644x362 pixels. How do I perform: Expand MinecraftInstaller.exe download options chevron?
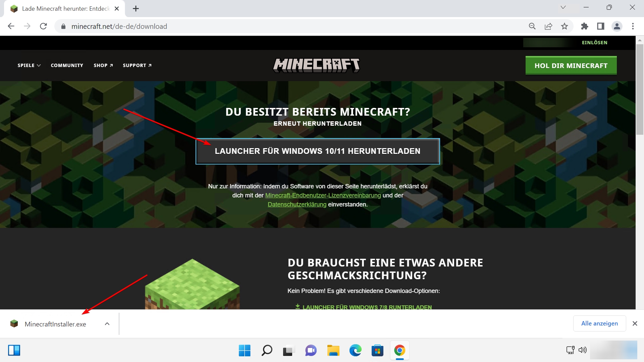(x=107, y=324)
